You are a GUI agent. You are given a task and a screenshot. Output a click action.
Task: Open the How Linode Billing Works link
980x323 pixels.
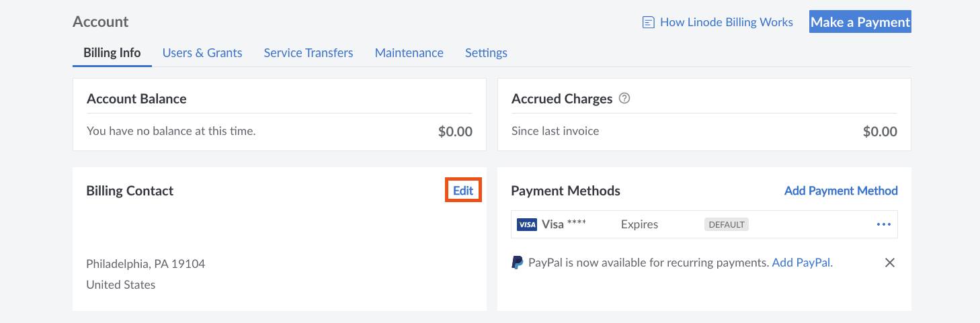(x=726, y=22)
